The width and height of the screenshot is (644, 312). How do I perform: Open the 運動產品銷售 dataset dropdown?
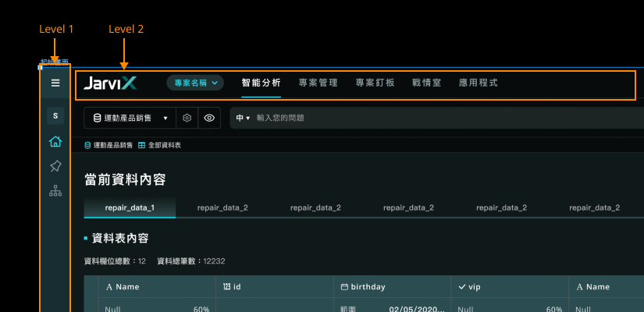[130, 119]
